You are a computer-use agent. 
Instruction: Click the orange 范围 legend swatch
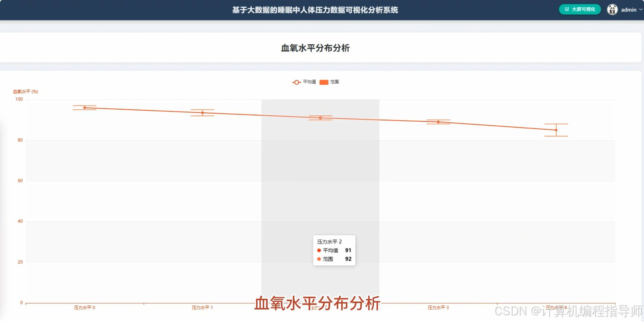coord(324,82)
